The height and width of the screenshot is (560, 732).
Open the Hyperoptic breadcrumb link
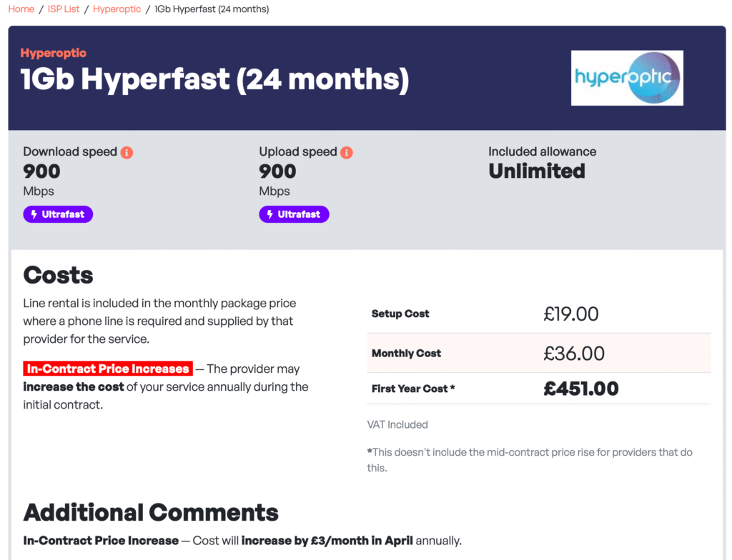117,9
